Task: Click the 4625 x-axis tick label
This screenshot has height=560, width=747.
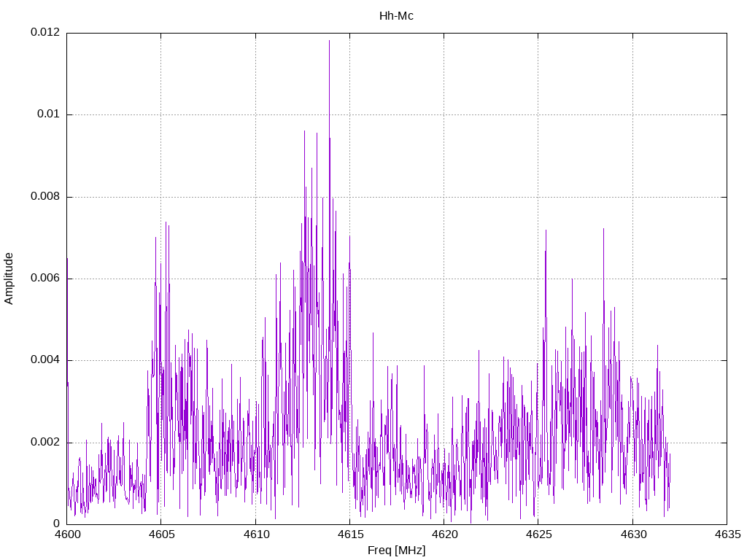Action: tap(539, 534)
